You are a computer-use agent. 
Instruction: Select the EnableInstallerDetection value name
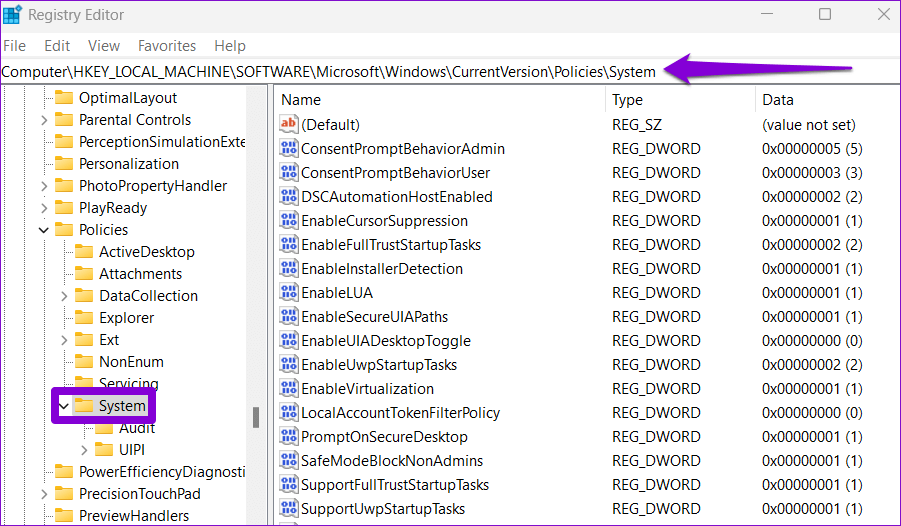coord(382,268)
